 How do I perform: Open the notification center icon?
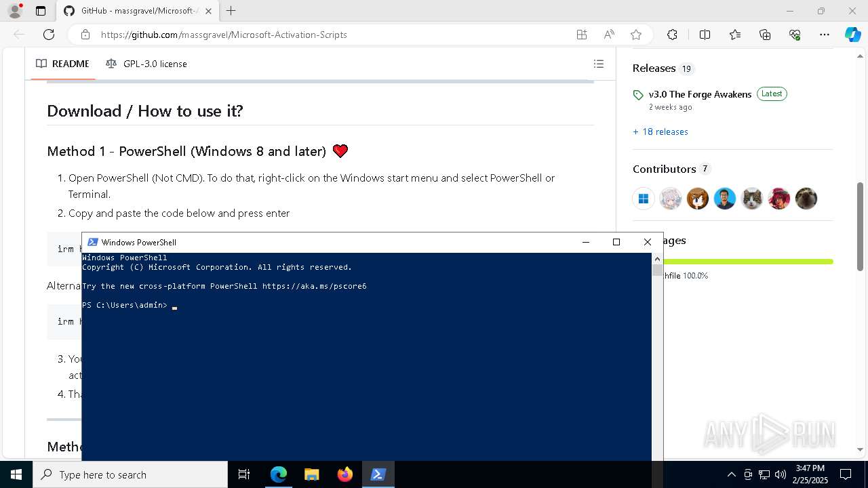click(x=846, y=474)
